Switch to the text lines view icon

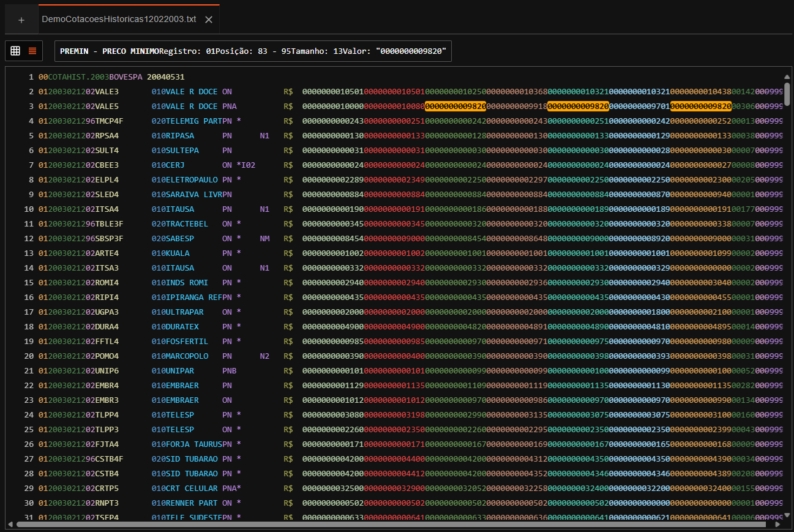(x=32, y=51)
